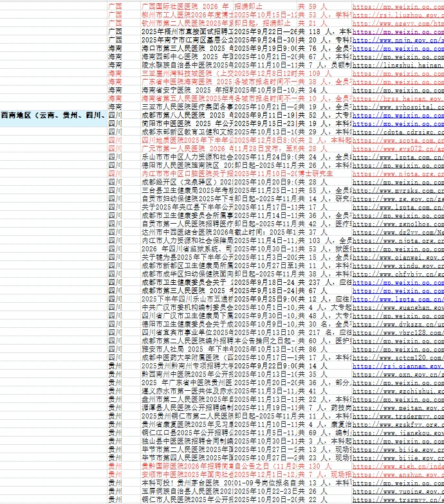
Task: Click the 雅安市人社局 2025 cell
Action: [187, 349]
